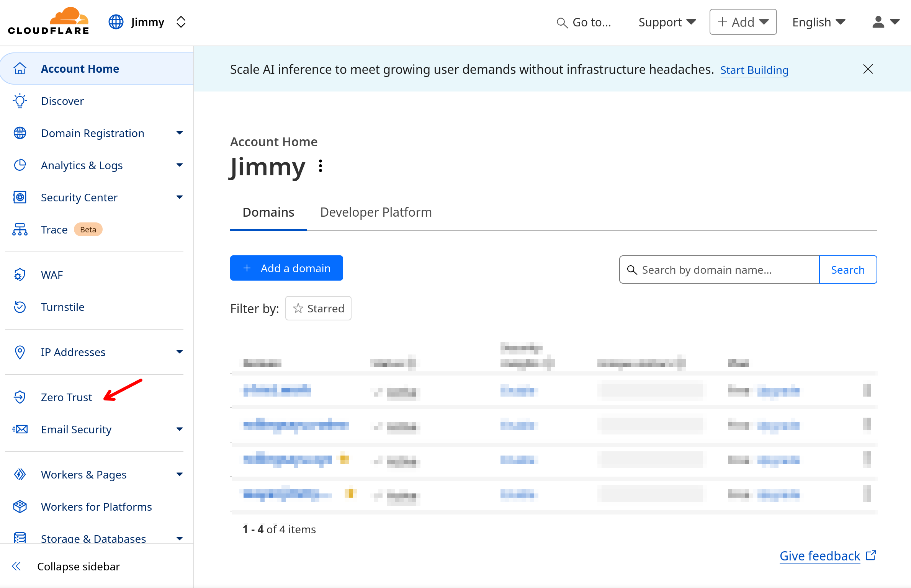Click the plus icon on Add a domain
The width and height of the screenshot is (911, 588).
[247, 268]
